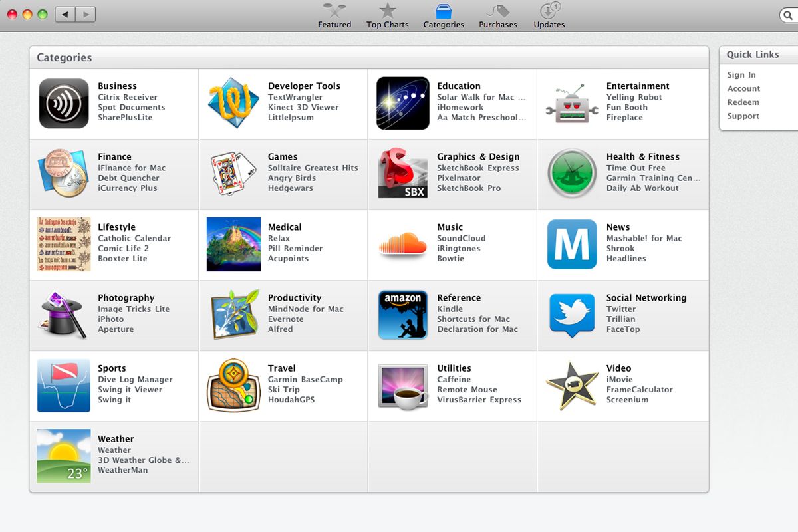Viewport: 798px width, 532px height.
Task: Open the Productivity MindNode icon
Action: coord(233,315)
